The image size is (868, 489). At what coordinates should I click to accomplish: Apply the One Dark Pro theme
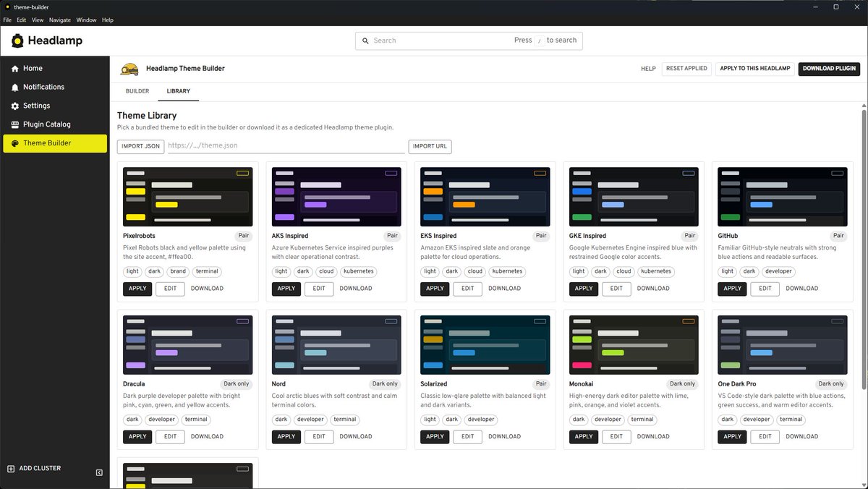pos(733,437)
